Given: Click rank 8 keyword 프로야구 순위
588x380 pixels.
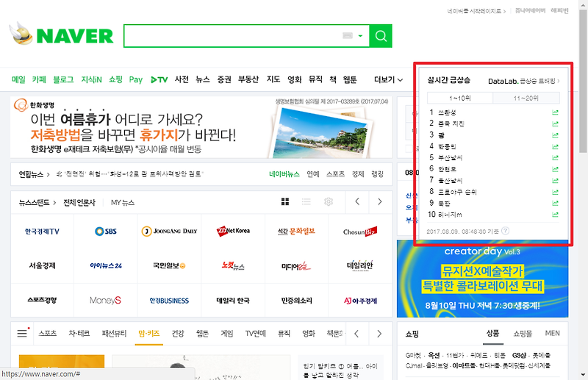Looking at the screenshot, I should click(x=457, y=192).
